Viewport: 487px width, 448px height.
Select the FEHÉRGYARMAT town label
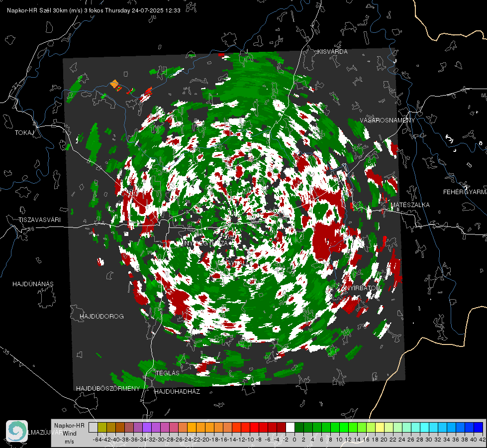coord(465,192)
